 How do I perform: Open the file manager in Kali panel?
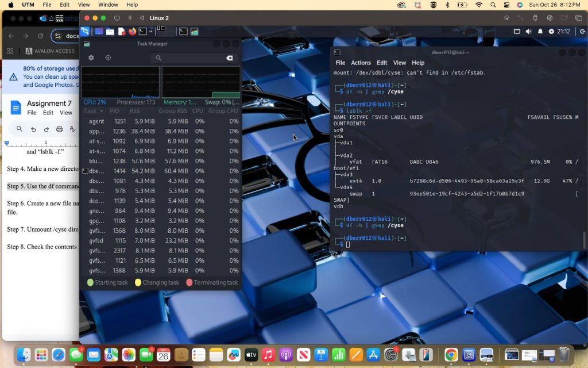pos(110,32)
